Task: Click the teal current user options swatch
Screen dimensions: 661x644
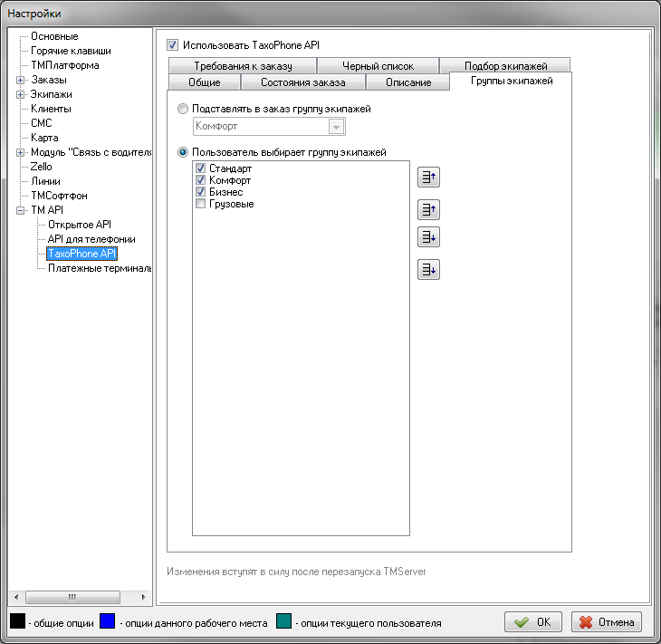Action: (x=283, y=621)
